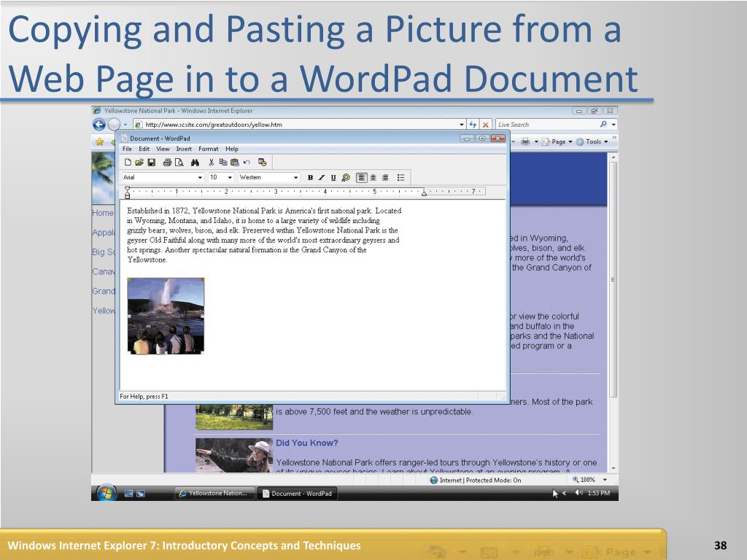Click the Favorites Center star icon
Viewport: 747px width, 560px height.
pyautogui.click(x=99, y=141)
